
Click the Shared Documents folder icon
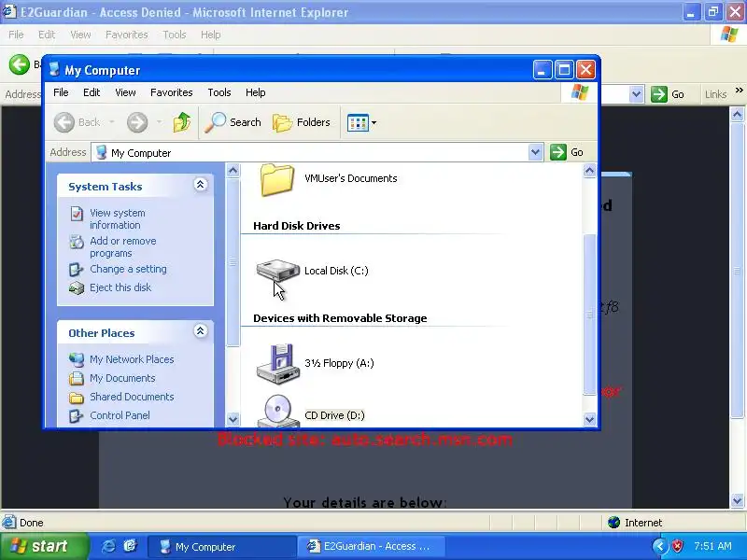77,398
